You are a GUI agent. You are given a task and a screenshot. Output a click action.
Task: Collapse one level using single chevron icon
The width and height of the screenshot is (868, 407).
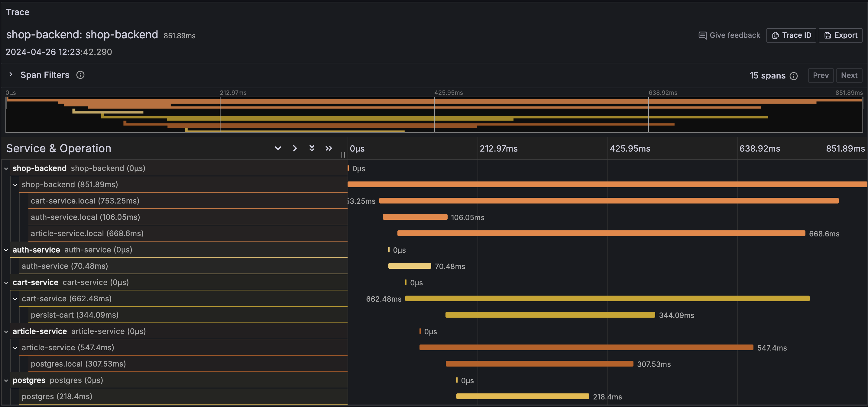(x=278, y=148)
